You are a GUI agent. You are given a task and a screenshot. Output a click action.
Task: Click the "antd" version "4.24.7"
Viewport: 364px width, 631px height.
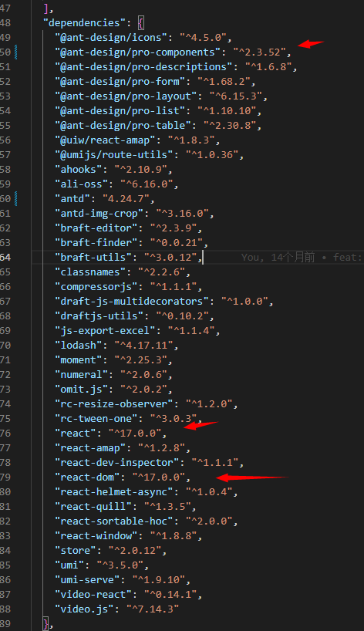[126, 199]
